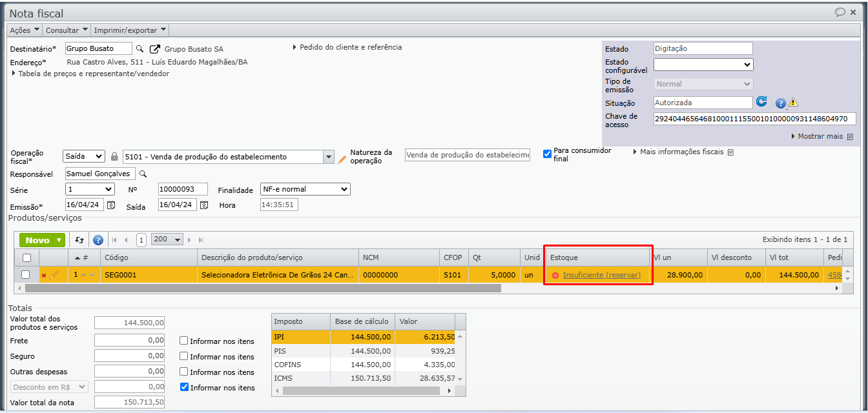The width and height of the screenshot is (868, 413).
Task: Open the Finalidade NF-e normal dropdown
Action: coord(305,189)
